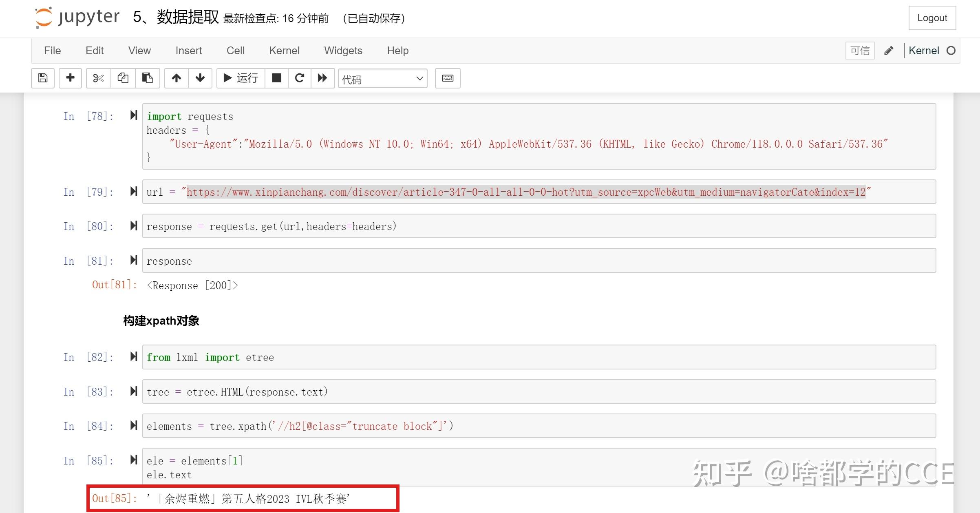Click into the tree.xpath code cell
The image size is (980, 513).
tap(539, 426)
